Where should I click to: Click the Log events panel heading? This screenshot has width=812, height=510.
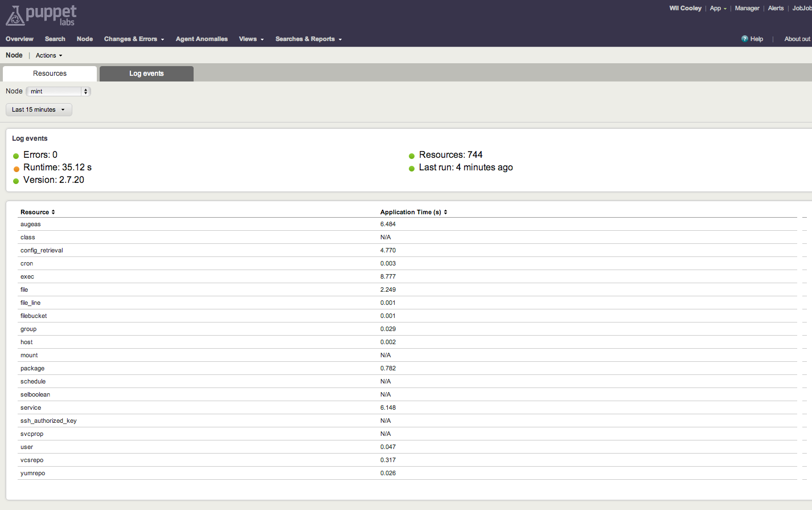(x=30, y=138)
